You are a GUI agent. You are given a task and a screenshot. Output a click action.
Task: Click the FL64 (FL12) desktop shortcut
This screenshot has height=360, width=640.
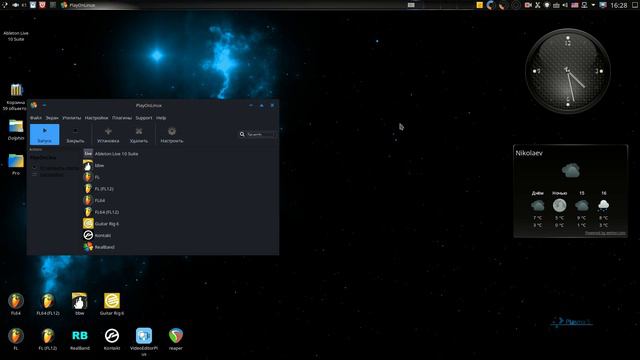(48, 304)
